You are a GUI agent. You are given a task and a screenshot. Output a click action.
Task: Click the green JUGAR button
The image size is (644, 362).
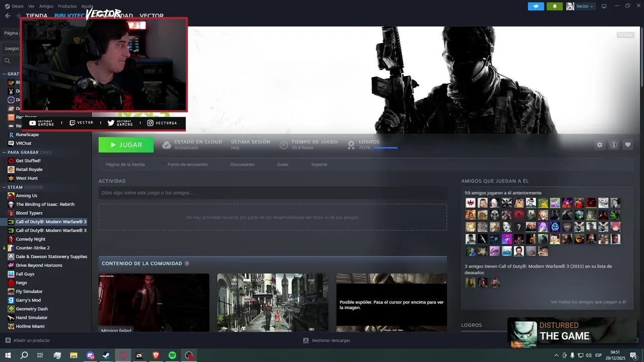click(x=127, y=145)
